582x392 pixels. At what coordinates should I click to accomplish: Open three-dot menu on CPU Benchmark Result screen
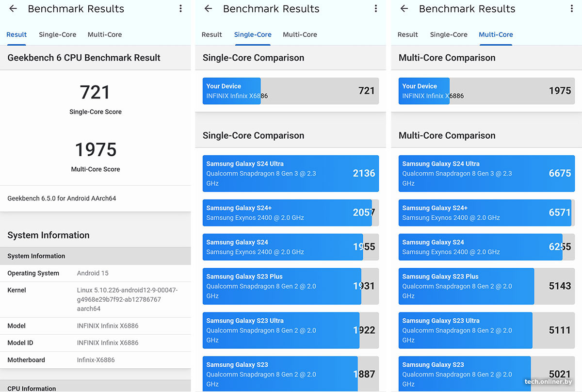pyautogui.click(x=180, y=9)
